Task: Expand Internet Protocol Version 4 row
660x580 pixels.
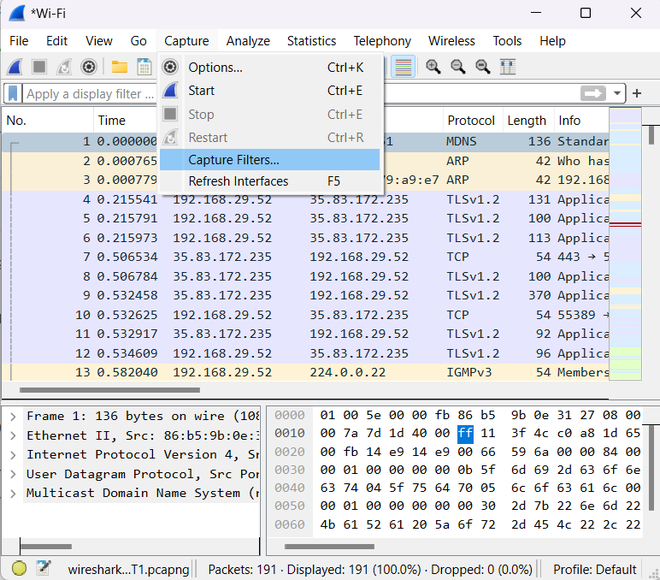Action: [x=13, y=455]
